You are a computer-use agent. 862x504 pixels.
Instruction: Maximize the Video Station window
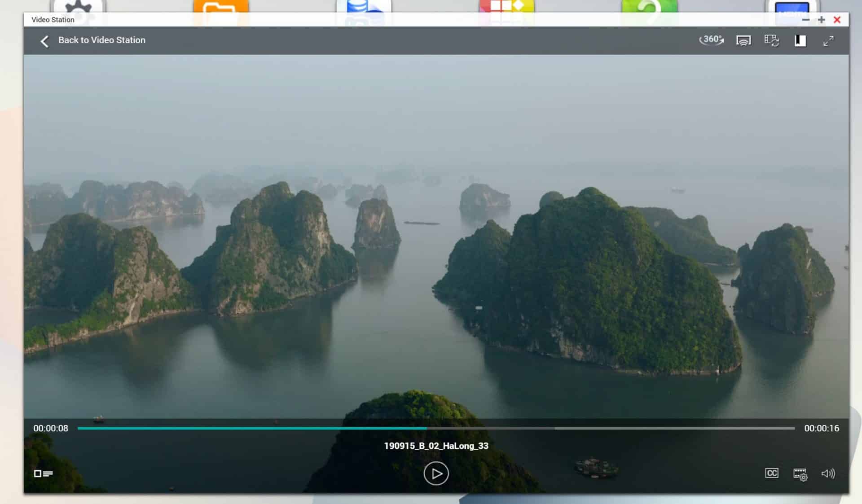(821, 20)
